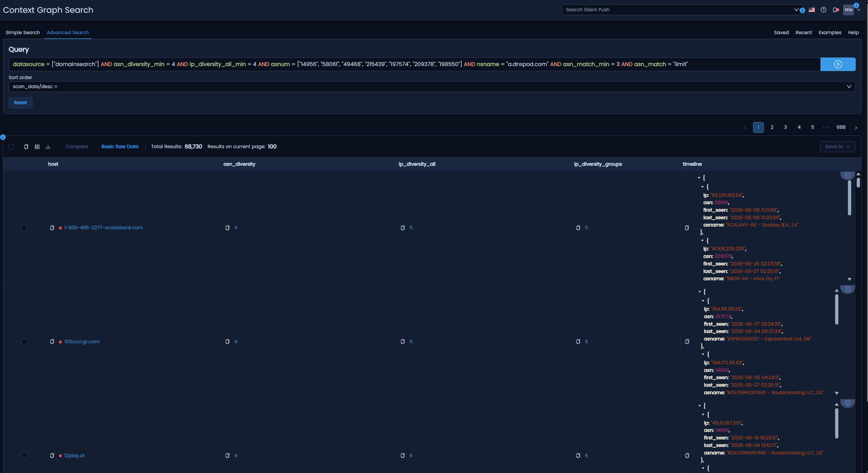The width and height of the screenshot is (868, 473).
Task: Open the Sort order dropdown arrow
Action: point(849,86)
